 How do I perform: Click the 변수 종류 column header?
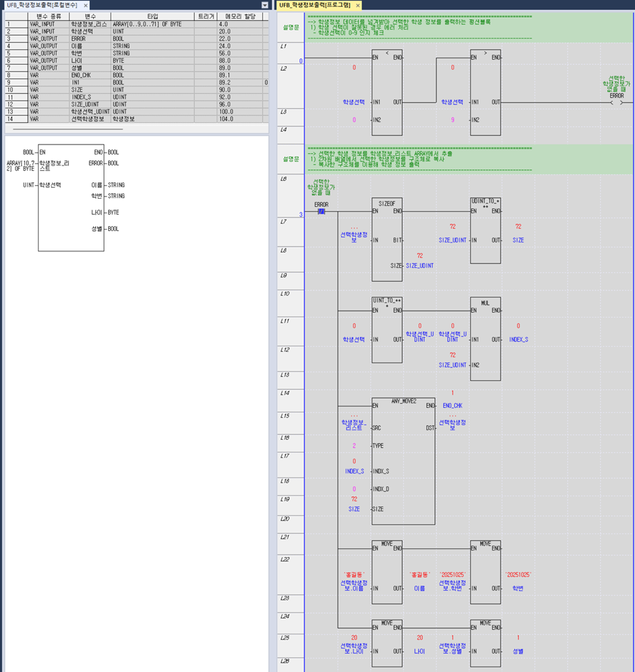pyautogui.click(x=49, y=16)
